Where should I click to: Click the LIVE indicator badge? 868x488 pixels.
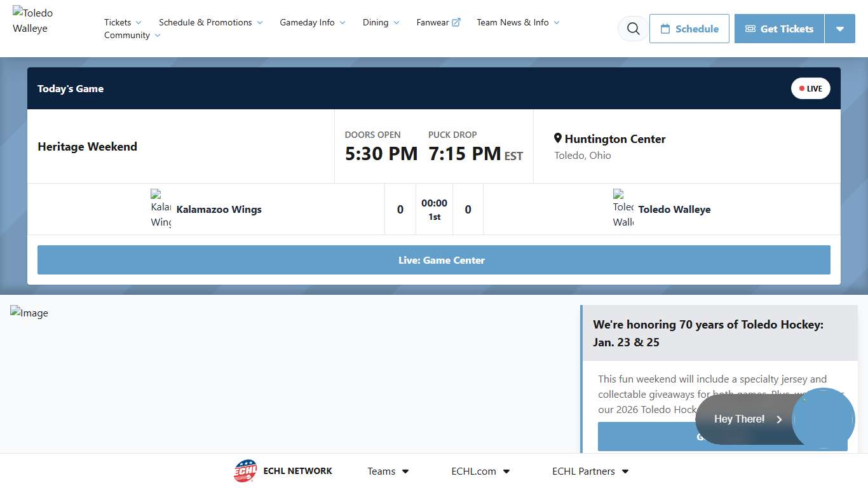point(810,88)
